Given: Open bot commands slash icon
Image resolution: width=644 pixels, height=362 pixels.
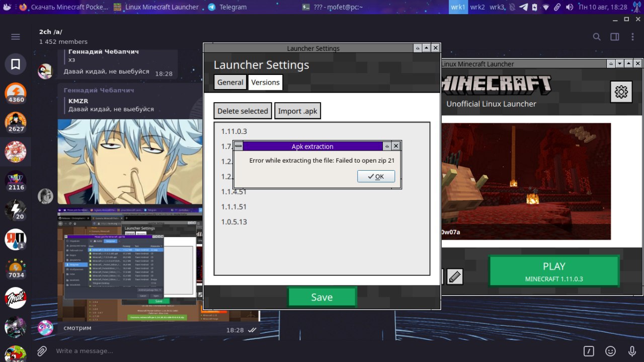Looking at the screenshot, I should coord(589,351).
